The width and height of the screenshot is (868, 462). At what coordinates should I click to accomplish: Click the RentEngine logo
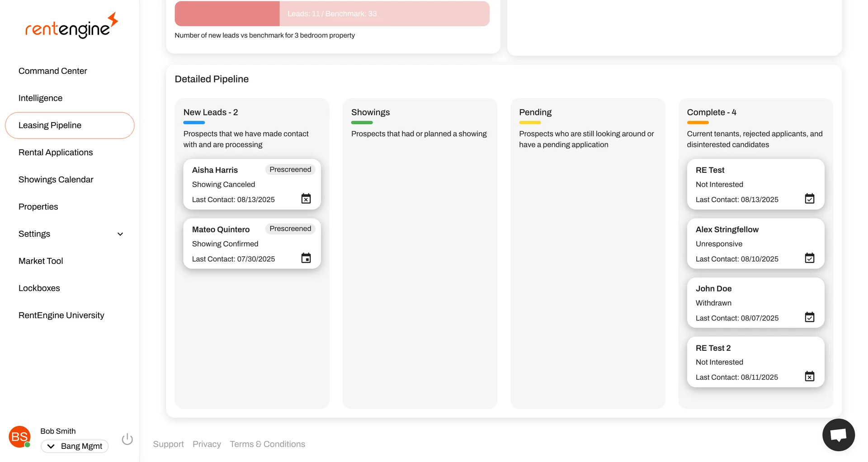point(71,25)
